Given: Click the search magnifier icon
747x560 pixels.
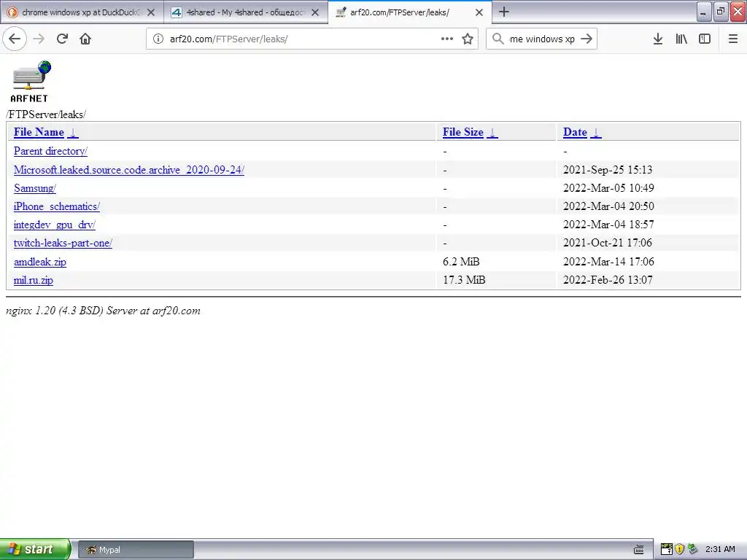Looking at the screenshot, I should coord(498,39).
